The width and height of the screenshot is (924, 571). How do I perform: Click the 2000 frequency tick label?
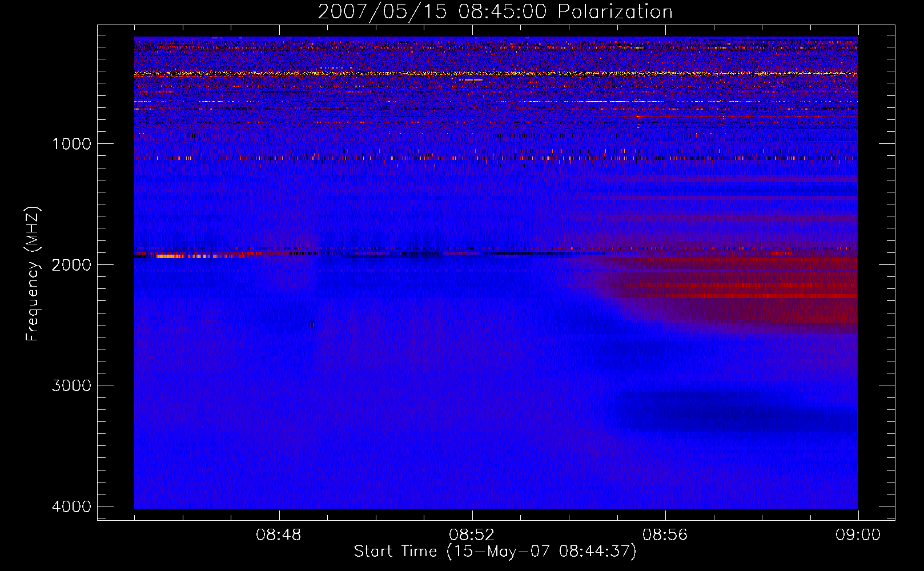click(71, 264)
